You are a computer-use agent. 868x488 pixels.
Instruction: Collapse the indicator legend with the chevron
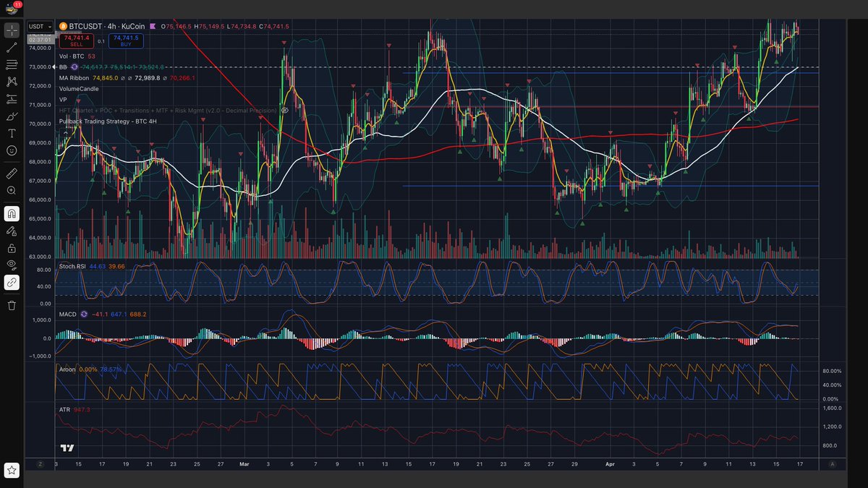67,132
